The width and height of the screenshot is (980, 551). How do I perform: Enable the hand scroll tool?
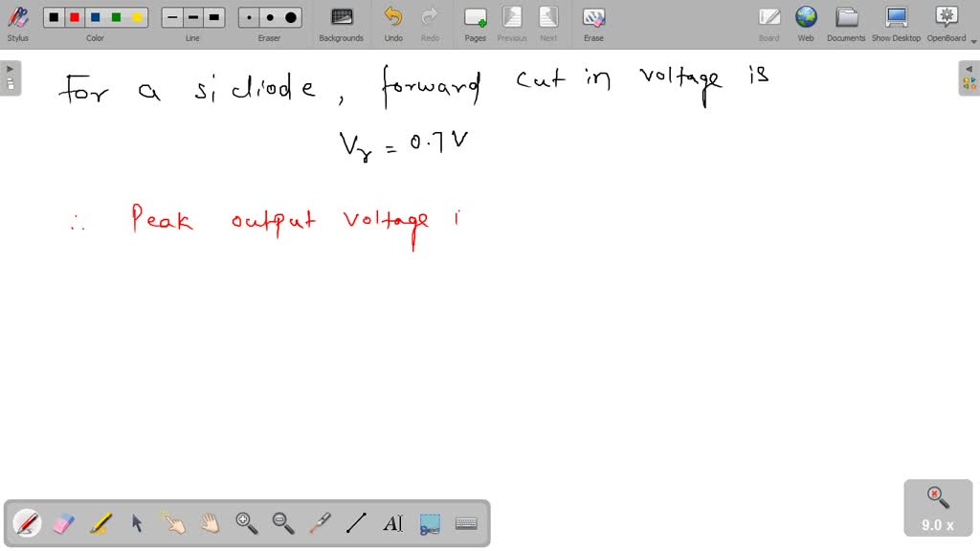pos(210,523)
